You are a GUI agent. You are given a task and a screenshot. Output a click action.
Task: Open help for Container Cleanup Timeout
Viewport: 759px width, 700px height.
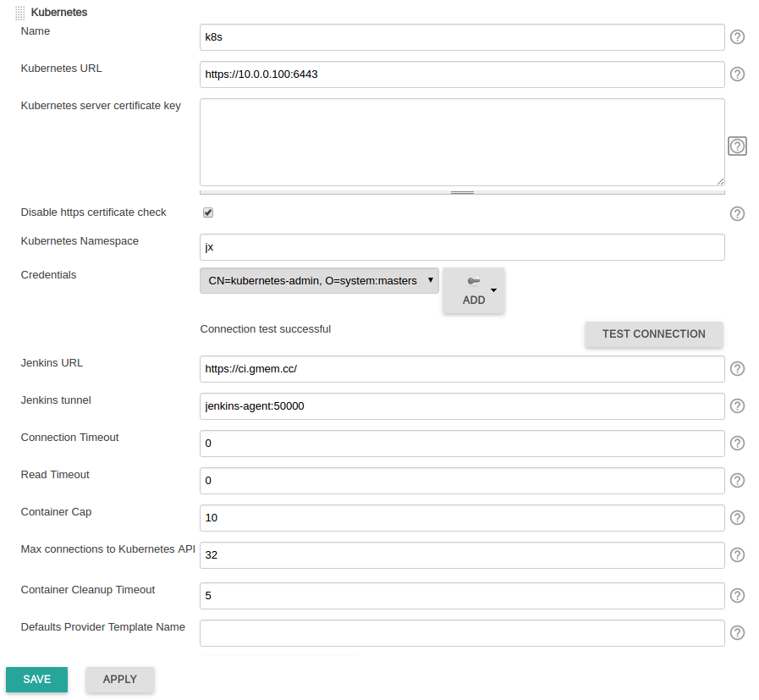[737, 596]
